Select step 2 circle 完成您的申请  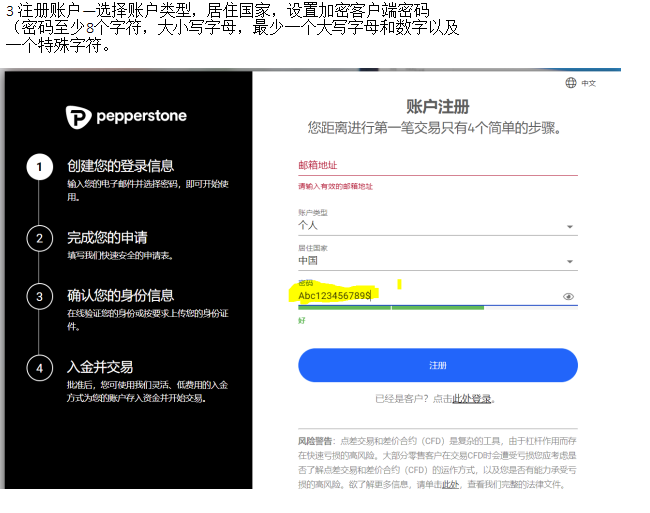(39, 238)
